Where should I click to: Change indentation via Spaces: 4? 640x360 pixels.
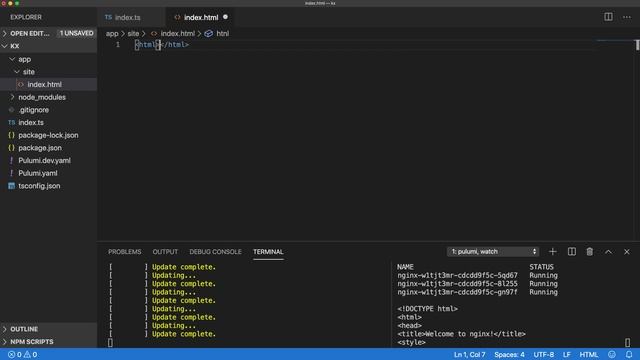(x=509, y=354)
